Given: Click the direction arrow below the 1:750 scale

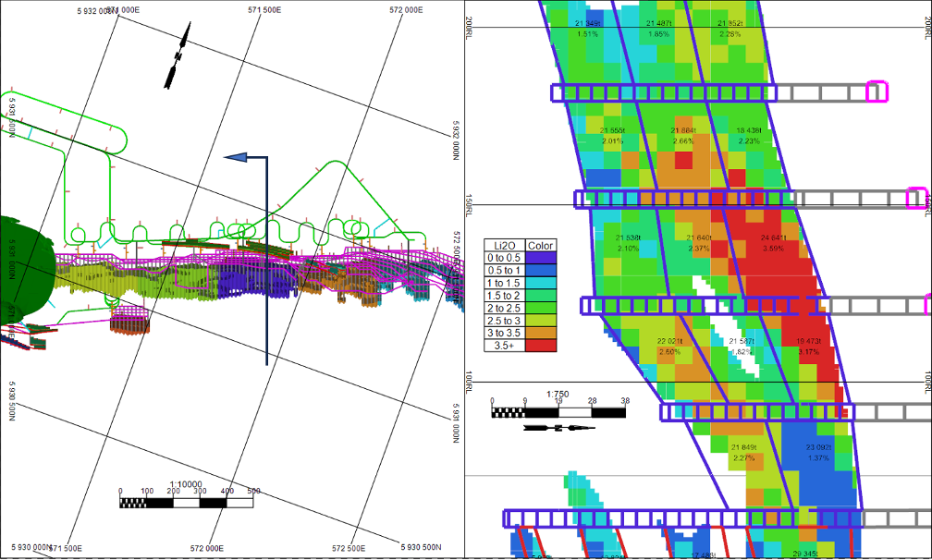Looking at the screenshot, I should pos(553,428).
